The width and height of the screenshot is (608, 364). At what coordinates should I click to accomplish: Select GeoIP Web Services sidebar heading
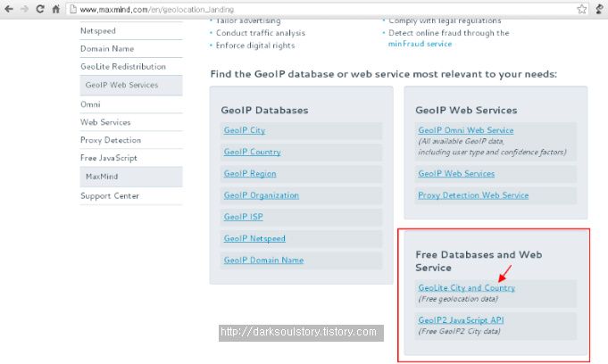click(x=131, y=85)
